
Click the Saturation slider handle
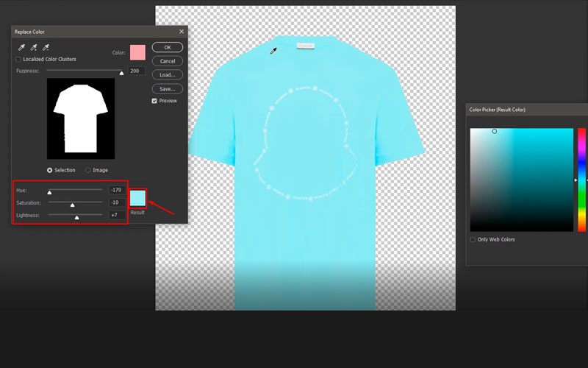tap(72, 205)
